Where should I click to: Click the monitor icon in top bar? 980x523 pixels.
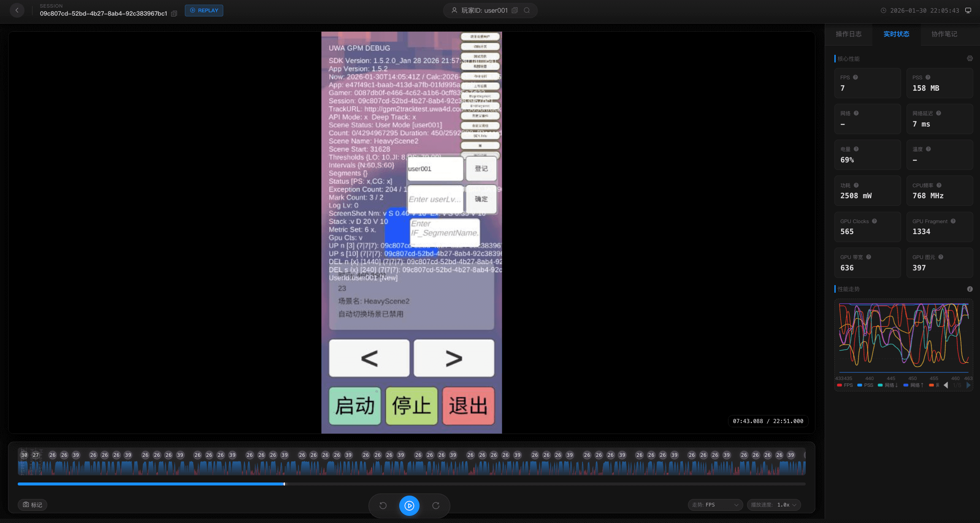coord(968,10)
